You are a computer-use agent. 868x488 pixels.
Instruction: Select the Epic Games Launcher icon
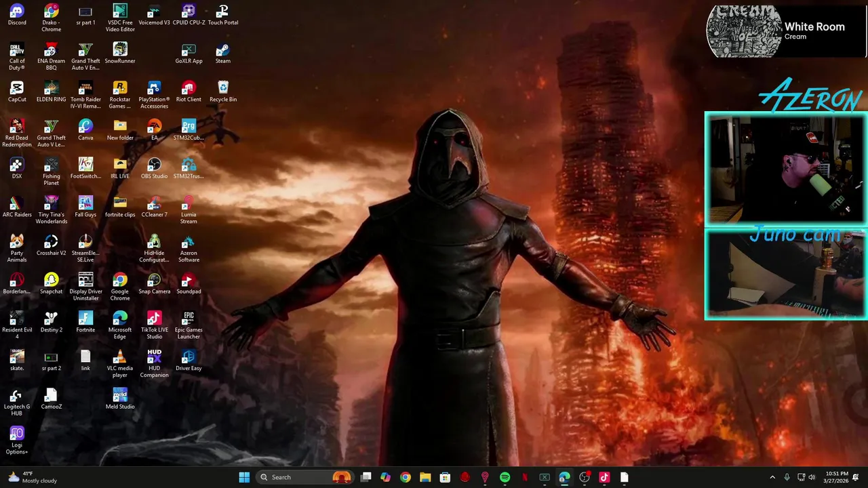point(189,326)
